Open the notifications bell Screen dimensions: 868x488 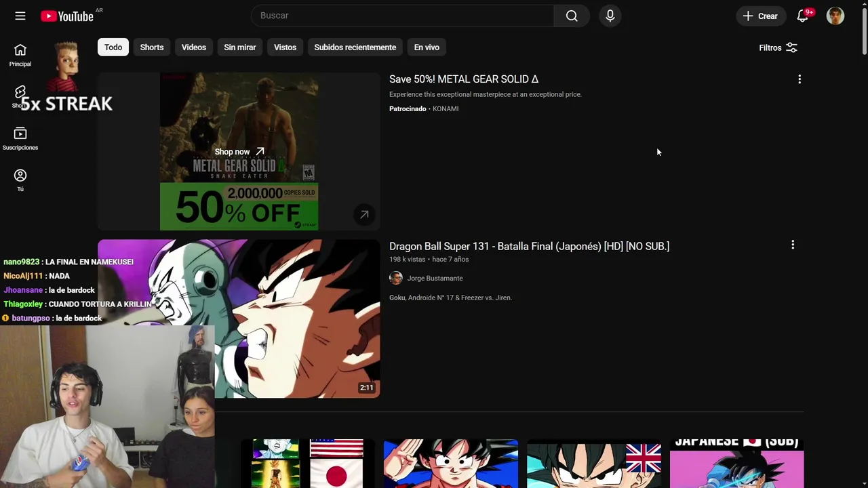(803, 16)
